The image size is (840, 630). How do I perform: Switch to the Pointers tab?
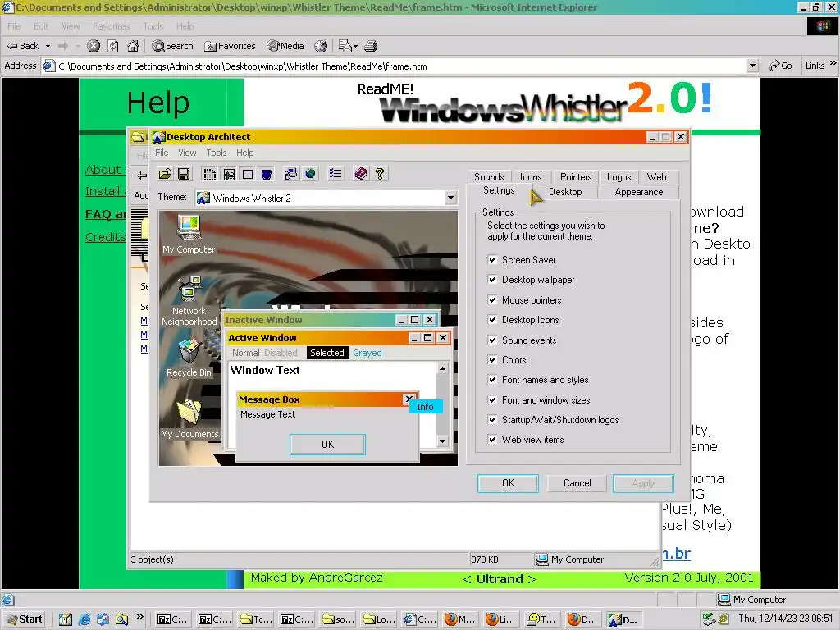click(x=576, y=177)
